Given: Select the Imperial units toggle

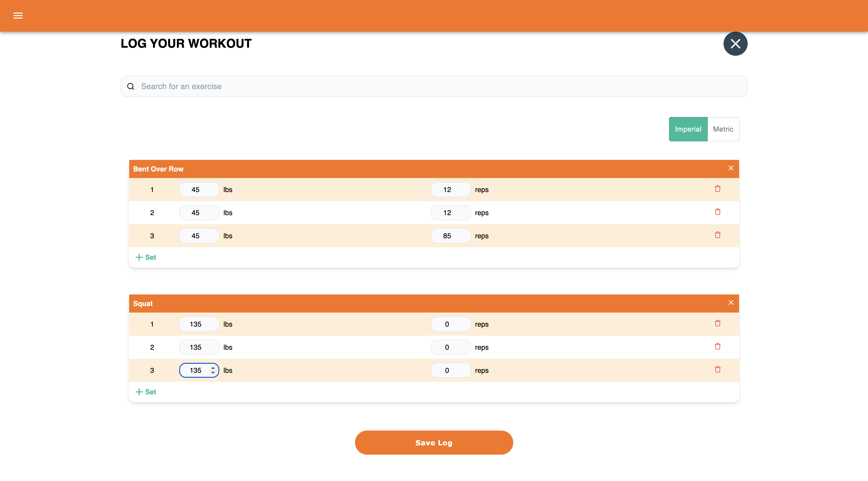Looking at the screenshot, I should coord(688,129).
